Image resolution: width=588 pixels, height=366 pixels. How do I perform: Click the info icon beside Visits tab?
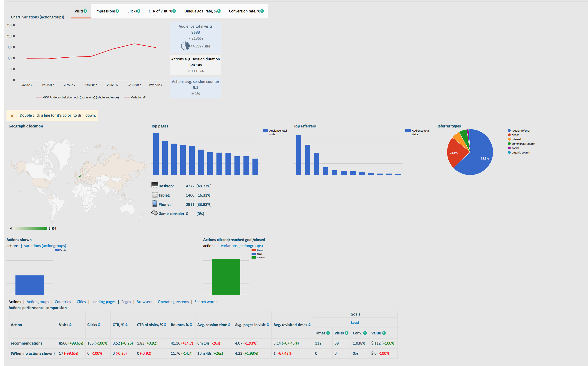85,11
